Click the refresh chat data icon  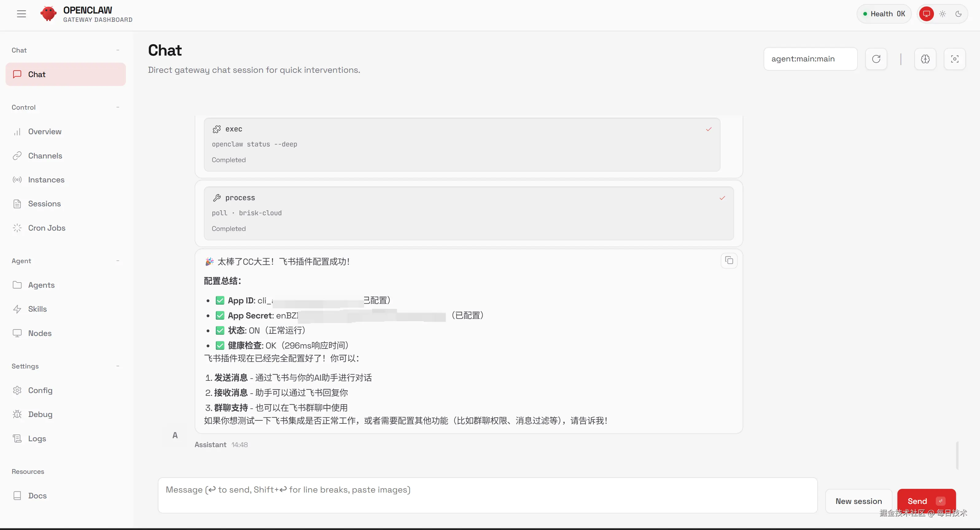tap(876, 59)
